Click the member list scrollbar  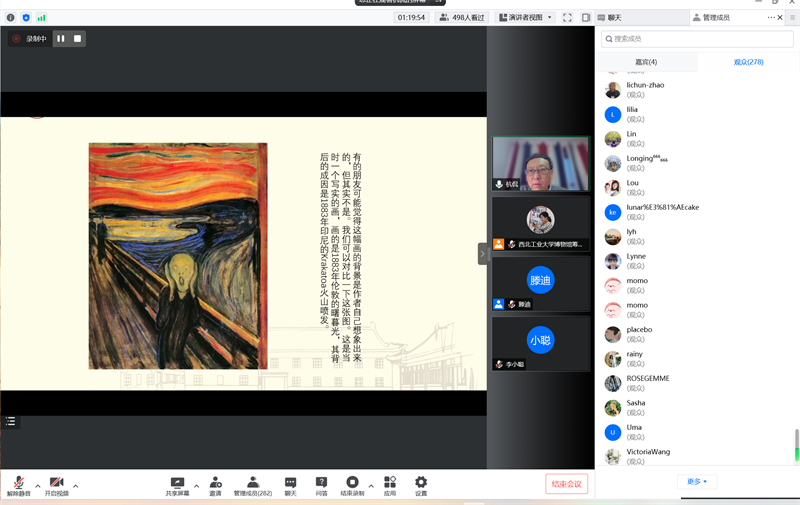pyautogui.click(x=796, y=445)
